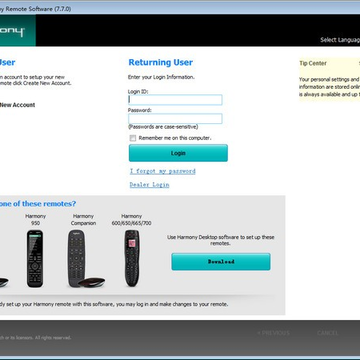Click the Harmony 600/650/665/700 label text
The image size is (360, 360).
(x=131, y=220)
